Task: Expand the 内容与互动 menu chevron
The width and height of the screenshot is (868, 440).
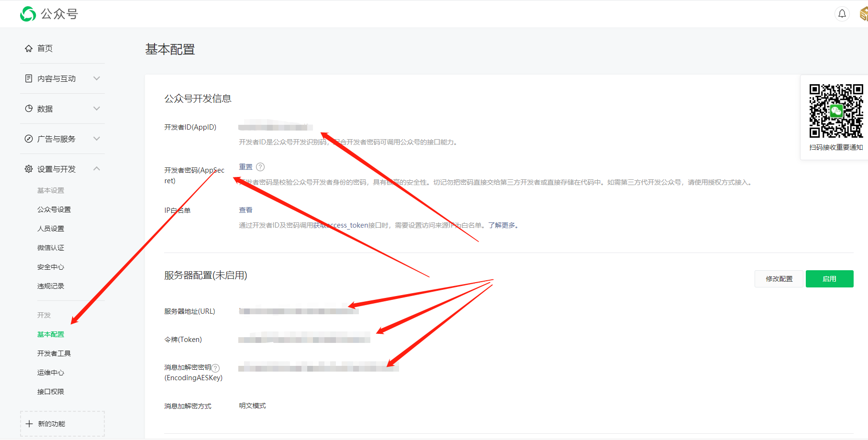Action: click(x=97, y=78)
